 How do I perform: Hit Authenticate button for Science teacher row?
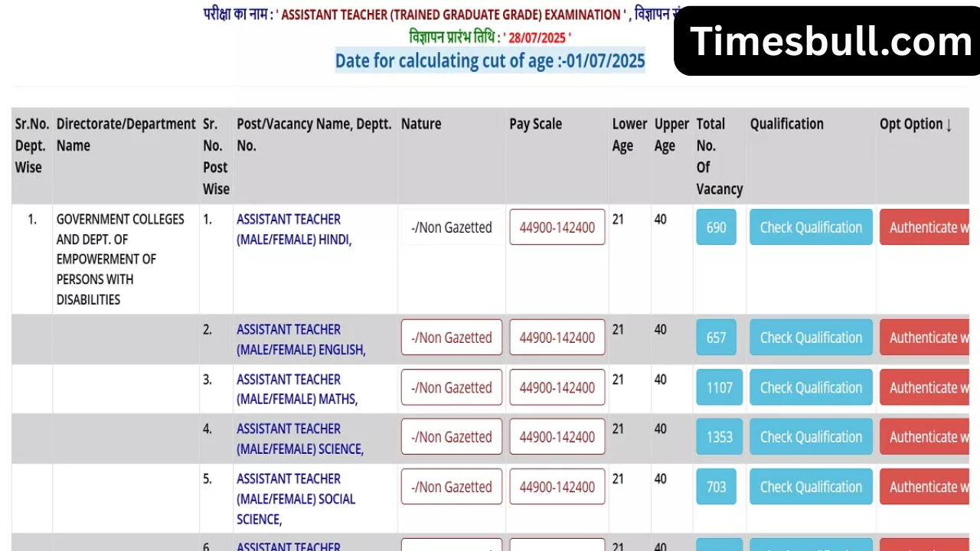(x=924, y=437)
